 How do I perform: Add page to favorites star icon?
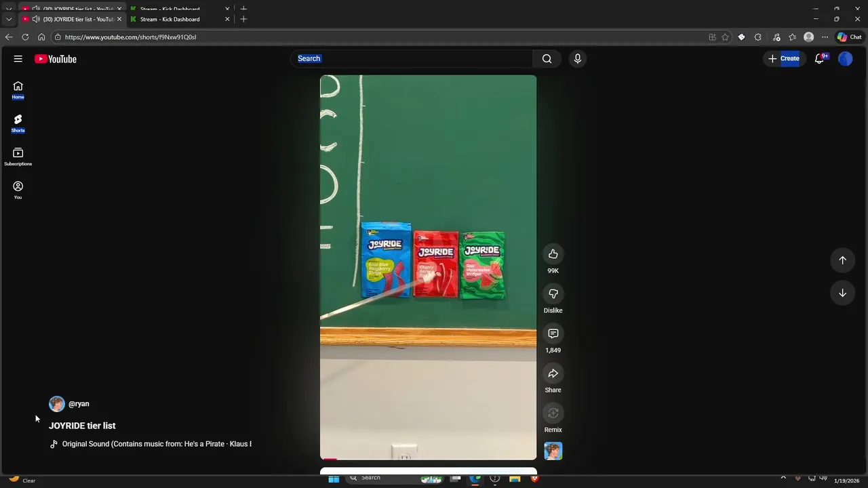pos(725,37)
